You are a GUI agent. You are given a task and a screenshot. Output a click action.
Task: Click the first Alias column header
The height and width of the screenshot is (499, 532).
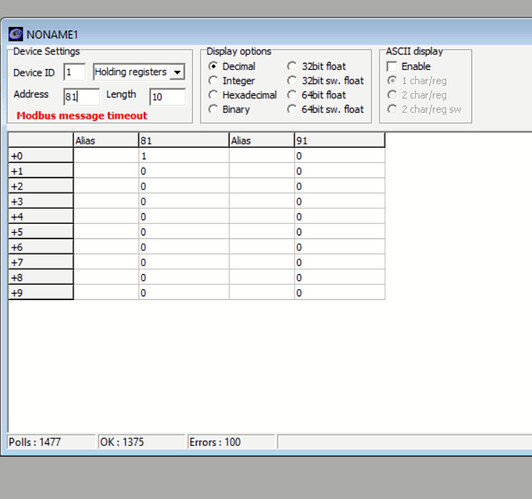click(x=106, y=140)
